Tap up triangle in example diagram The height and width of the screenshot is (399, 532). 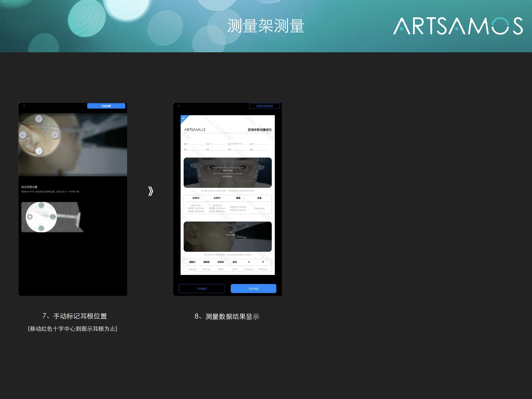[41, 205]
